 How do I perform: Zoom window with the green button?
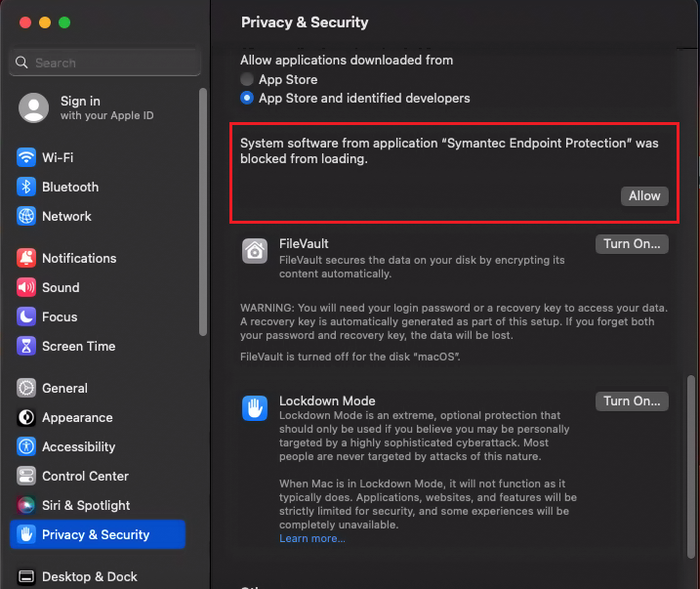coord(64,22)
